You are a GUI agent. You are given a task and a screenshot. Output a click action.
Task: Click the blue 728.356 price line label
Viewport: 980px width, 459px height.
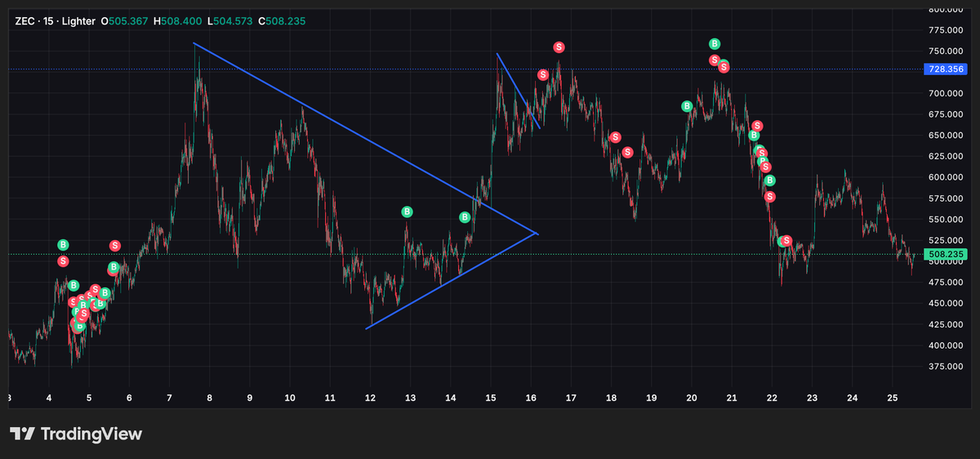946,69
